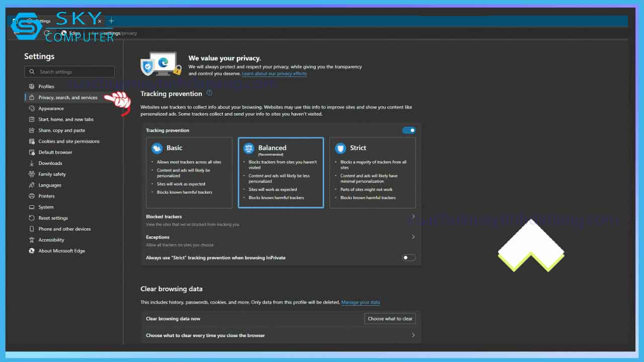Click the Choose what to clear button
This screenshot has height=362, width=644.
[x=390, y=319]
